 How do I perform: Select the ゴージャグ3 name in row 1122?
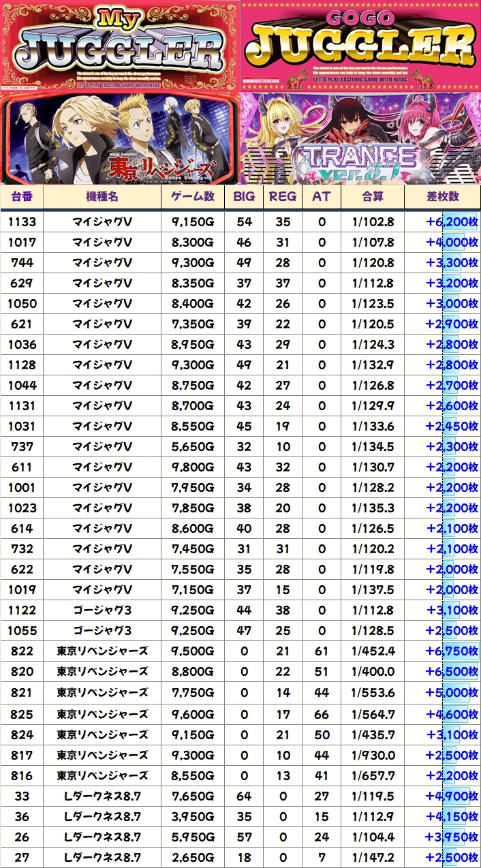pos(102,610)
